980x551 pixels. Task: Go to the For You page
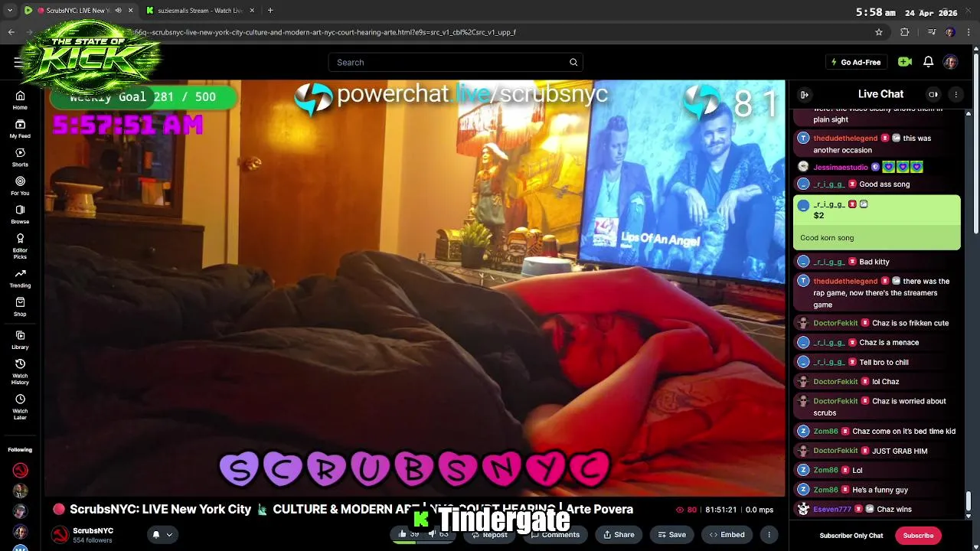click(20, 186)
